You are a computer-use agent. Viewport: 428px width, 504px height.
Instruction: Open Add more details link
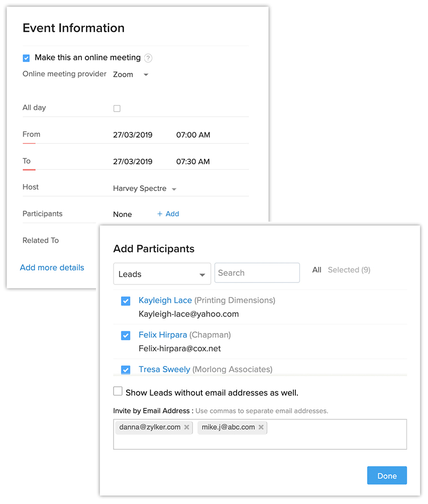(52, 268)
